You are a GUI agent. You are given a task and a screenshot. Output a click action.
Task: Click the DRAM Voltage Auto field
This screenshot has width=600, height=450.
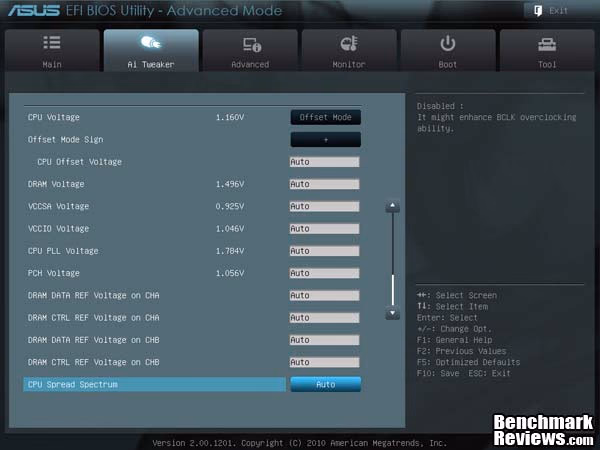click(x=324, y=184)
